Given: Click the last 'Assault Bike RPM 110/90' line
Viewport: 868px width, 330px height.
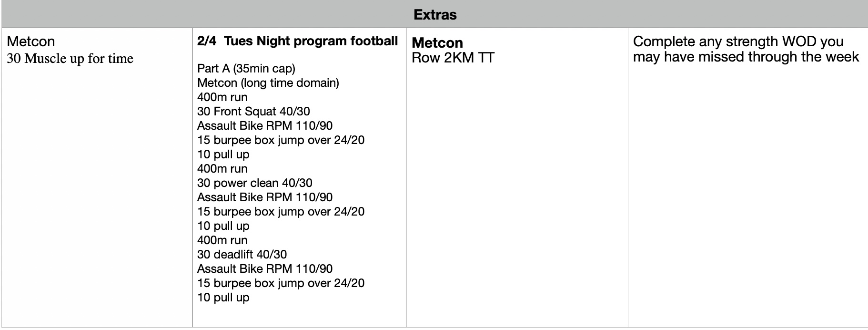Looking at the screenshot, I should pyautogui.click(x=265, y=269).
